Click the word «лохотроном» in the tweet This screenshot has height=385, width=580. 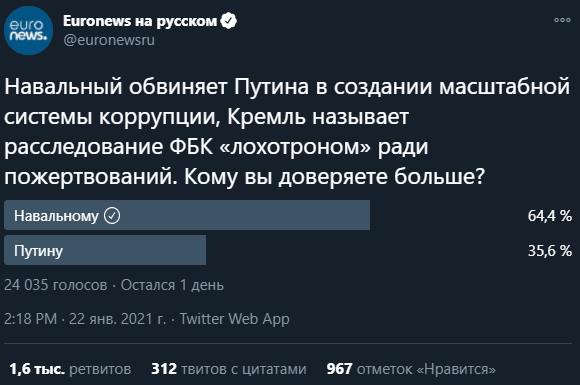[x=295, y=146]
